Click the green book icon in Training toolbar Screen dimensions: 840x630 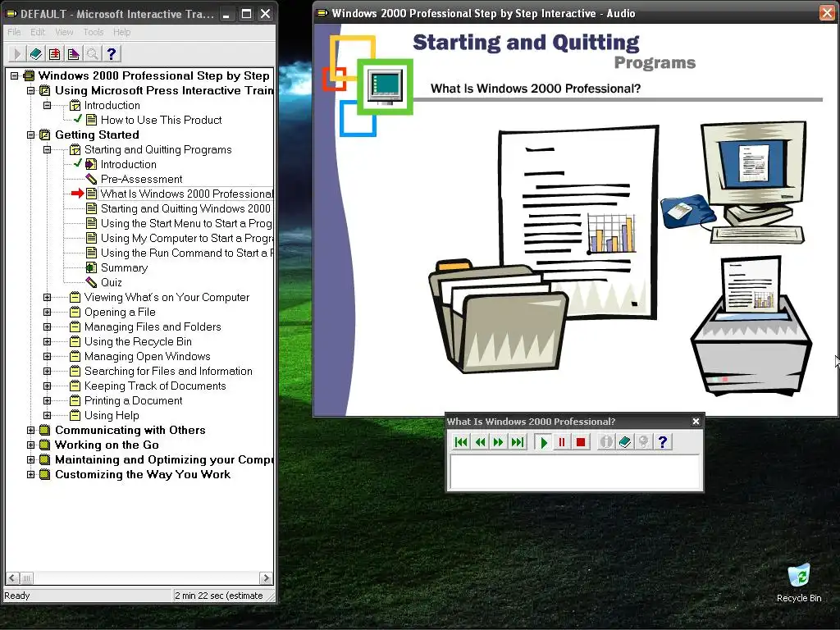[x=36, y=53]
